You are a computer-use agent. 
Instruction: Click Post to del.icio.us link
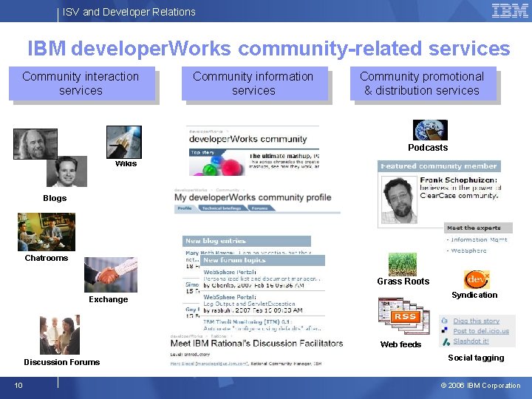[481, 331]
